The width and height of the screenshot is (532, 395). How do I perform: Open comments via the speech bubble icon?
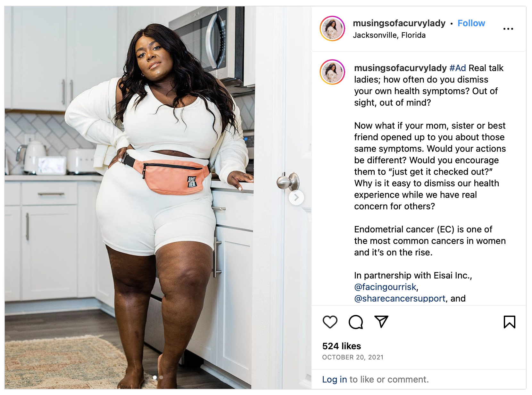pyautogui.click(x=356, y=322)
